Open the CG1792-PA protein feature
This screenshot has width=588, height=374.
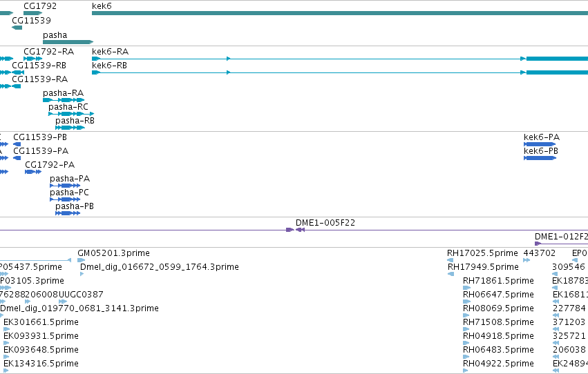click(x=33, y=172)
